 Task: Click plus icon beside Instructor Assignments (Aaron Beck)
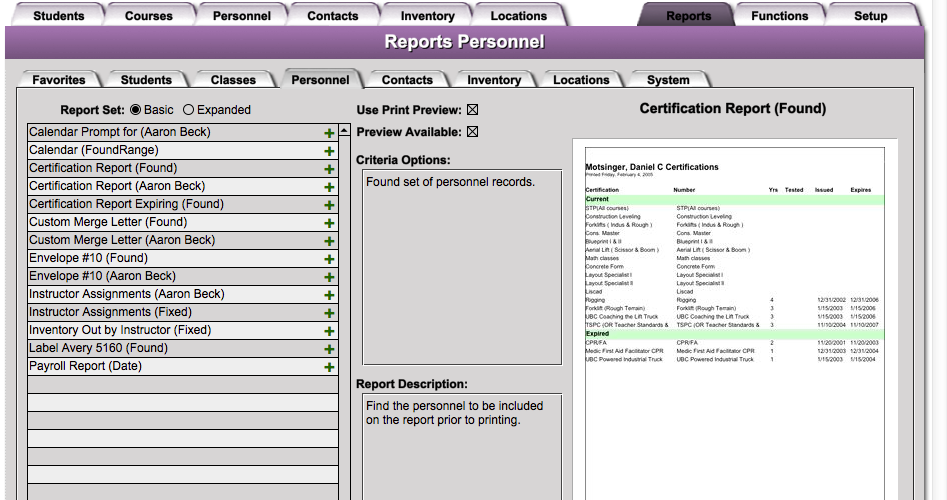click(x=329, y=295)
